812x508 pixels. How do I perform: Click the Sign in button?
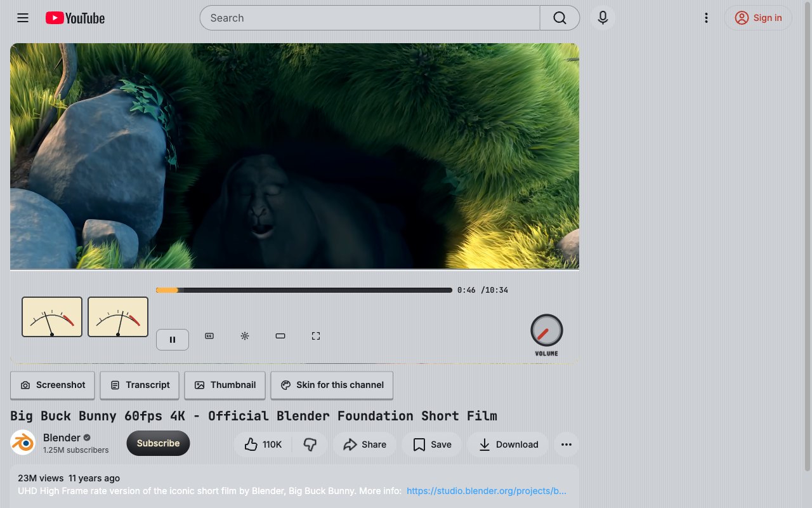pyautogui.click(x=758, y=18)
